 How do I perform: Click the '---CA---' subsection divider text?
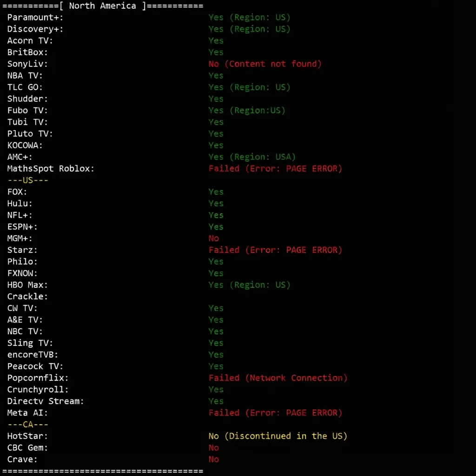27,425
